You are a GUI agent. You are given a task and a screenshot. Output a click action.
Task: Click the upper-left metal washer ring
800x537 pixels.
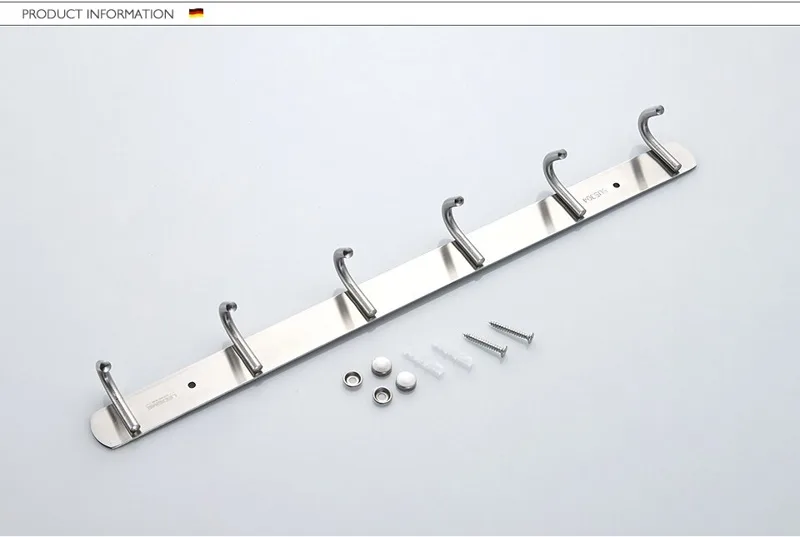click(x=353, y=378)
